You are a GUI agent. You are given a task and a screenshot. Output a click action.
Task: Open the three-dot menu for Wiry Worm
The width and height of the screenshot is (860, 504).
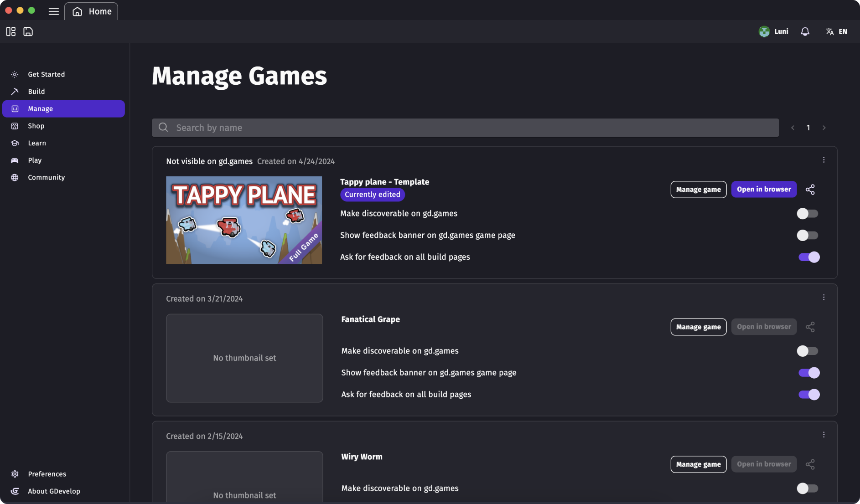coord(824,435)
